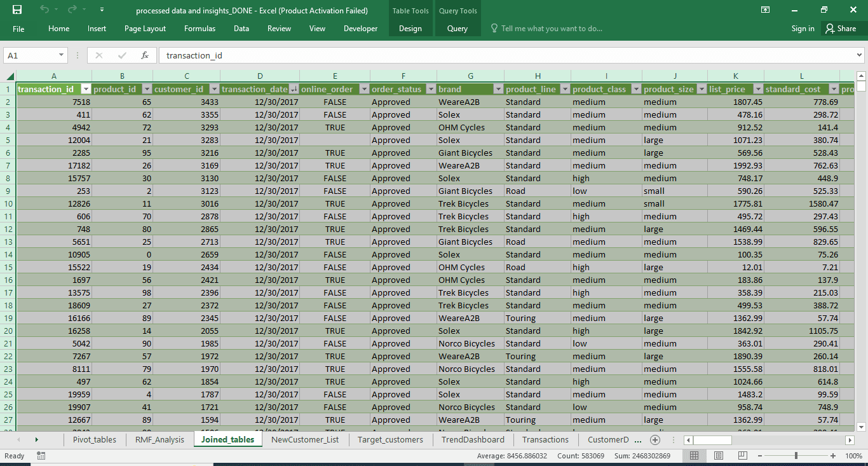Open the Data ribbon tab
Screen dimensions: 868x466
[241, 29]
